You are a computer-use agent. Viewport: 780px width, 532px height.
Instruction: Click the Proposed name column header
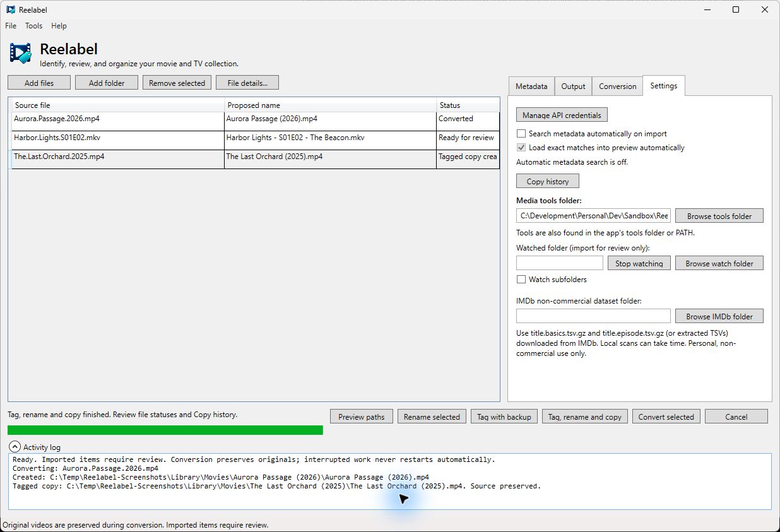point(331,105)
